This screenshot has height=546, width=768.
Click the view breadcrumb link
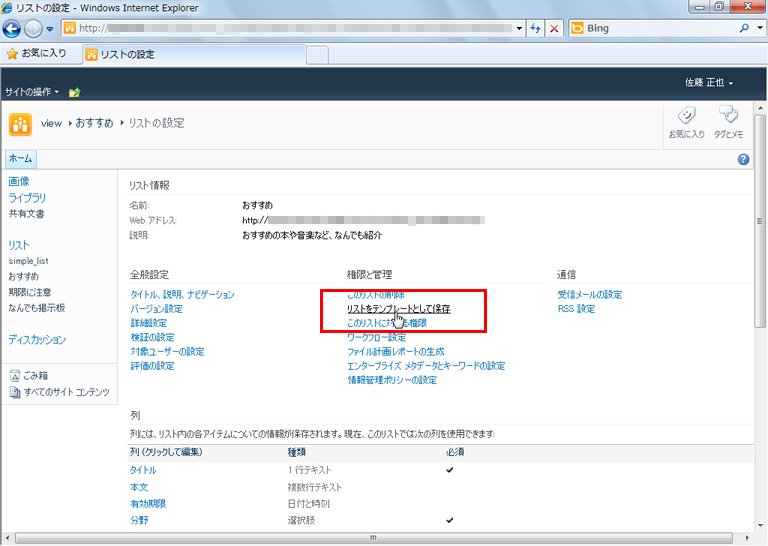coord(51,123)
